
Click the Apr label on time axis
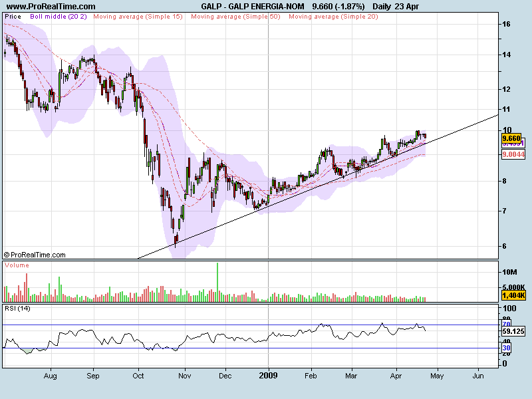[396, 376]
